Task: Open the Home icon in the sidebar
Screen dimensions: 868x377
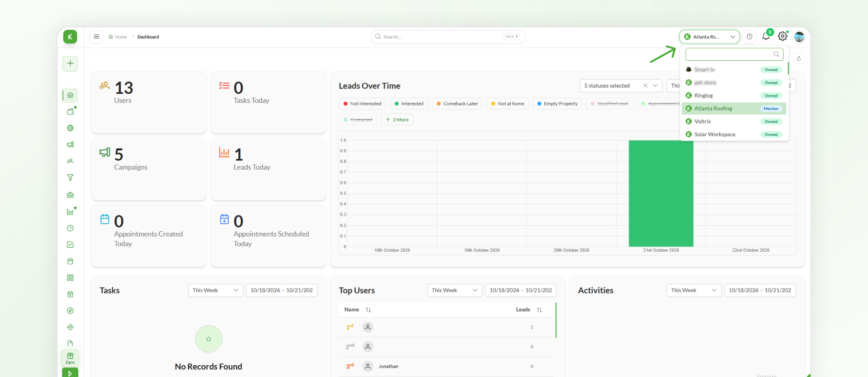Action: click(x=70, y=95)
